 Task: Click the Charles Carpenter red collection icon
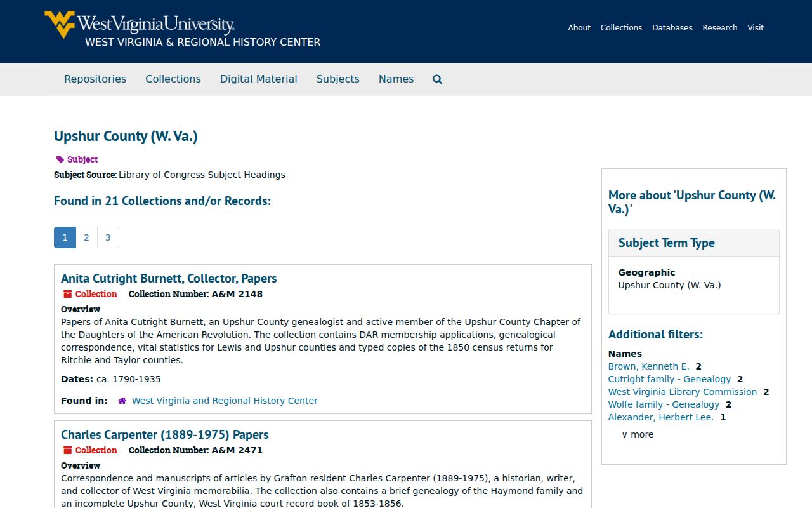click(67, 450)
